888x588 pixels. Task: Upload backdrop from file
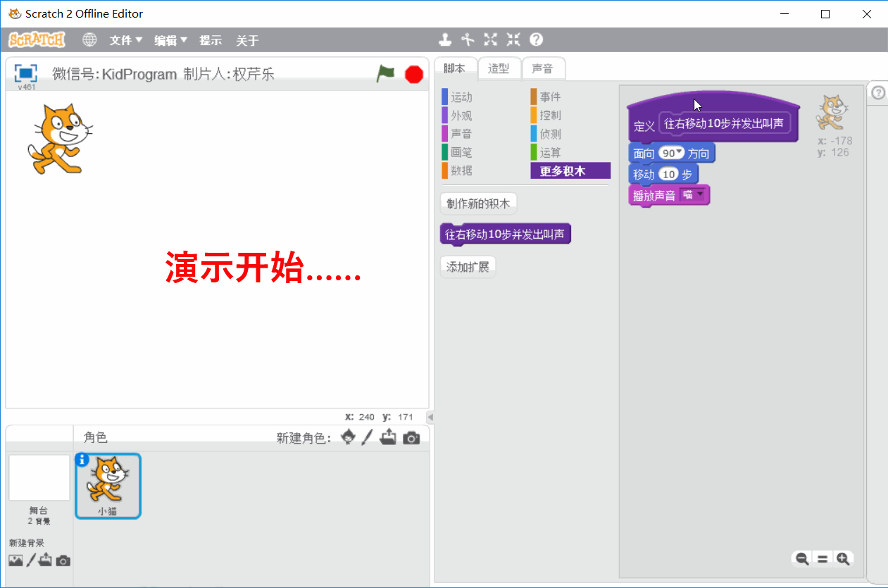tap(46, 561)
